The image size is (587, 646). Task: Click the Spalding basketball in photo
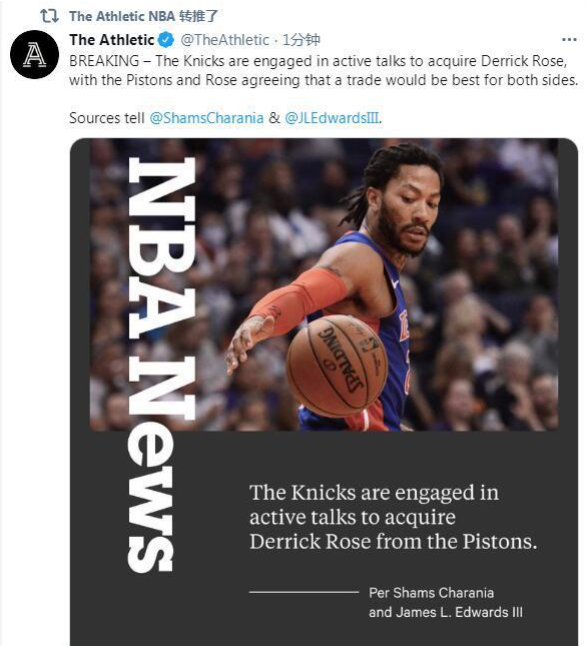337,366
